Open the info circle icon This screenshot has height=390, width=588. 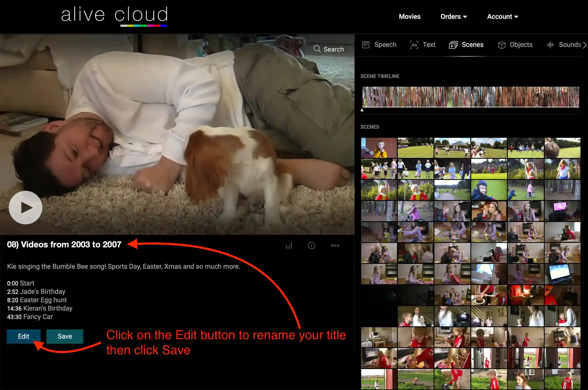pos(311,246)
